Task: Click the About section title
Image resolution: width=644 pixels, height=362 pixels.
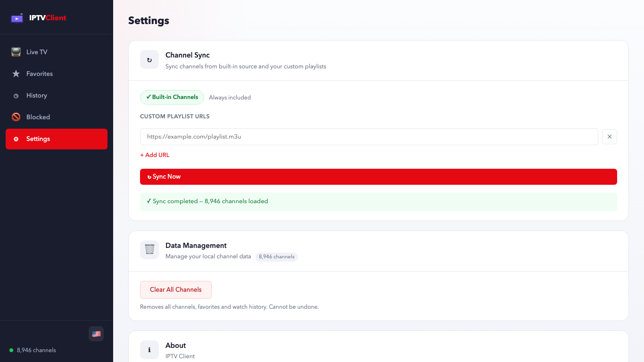Action: [176, 346]
